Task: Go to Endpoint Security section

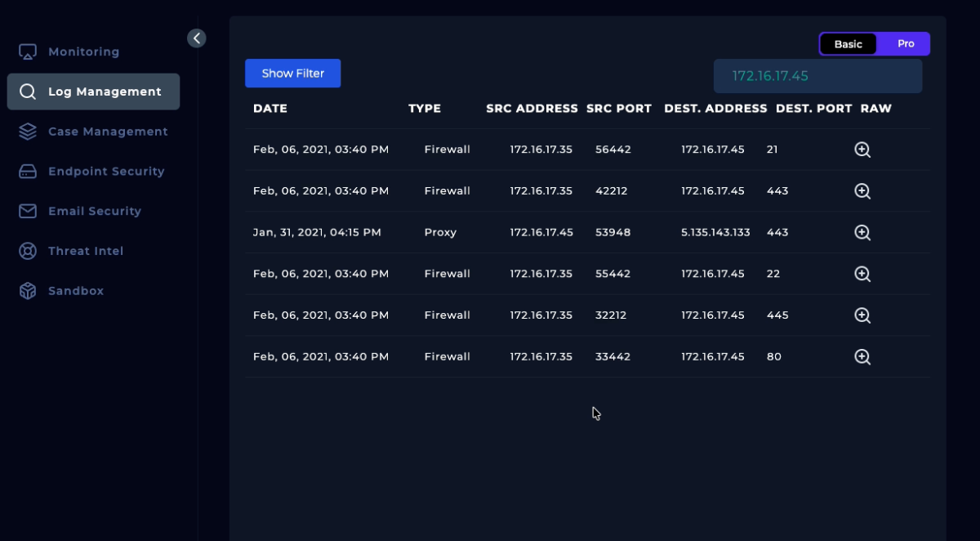Action: point(105,172)
